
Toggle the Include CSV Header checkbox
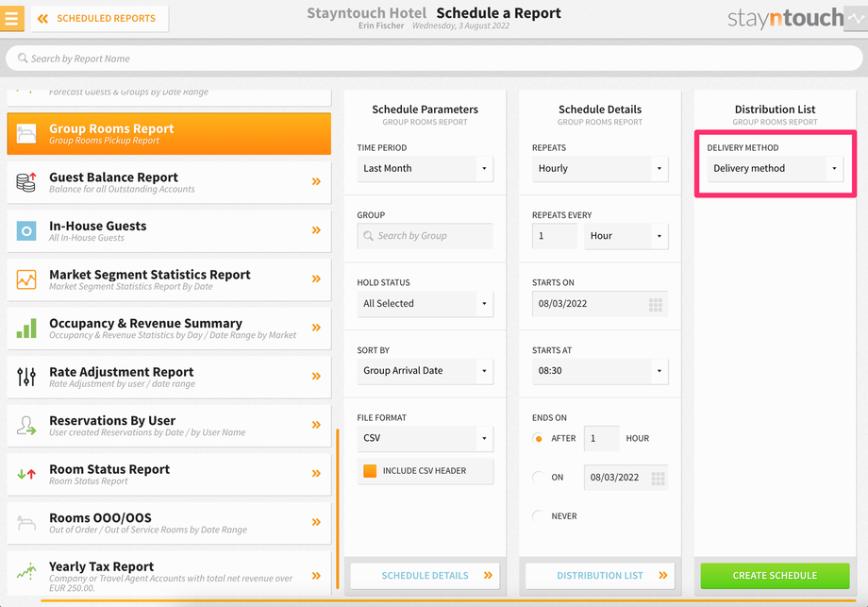pyautogui.click(x=370, y=471)
